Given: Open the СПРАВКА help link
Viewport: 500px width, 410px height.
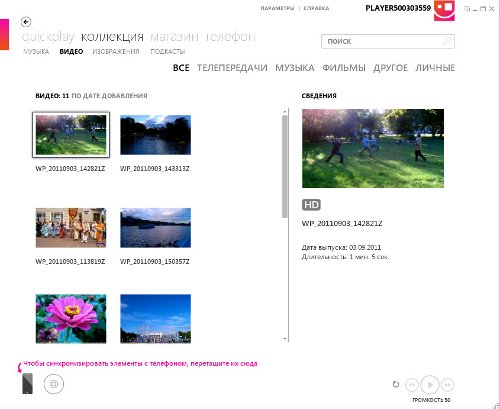Looking at the screenshot, I should point(316,8).
